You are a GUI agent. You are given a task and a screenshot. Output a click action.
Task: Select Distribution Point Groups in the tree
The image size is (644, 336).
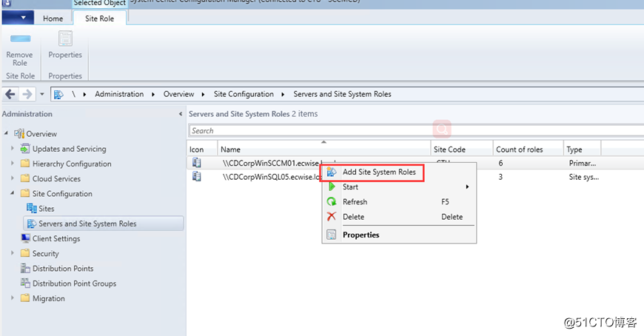pos(74,283)
